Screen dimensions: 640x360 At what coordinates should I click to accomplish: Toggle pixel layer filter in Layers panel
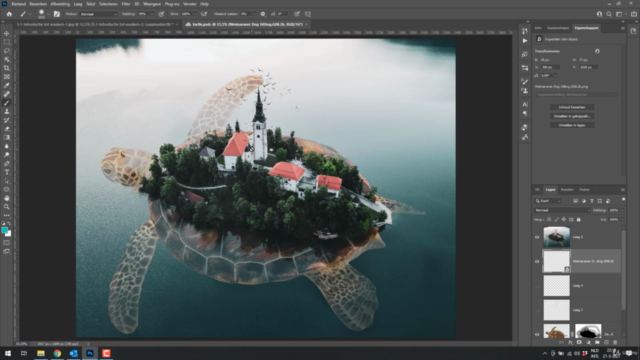[576, 201]
